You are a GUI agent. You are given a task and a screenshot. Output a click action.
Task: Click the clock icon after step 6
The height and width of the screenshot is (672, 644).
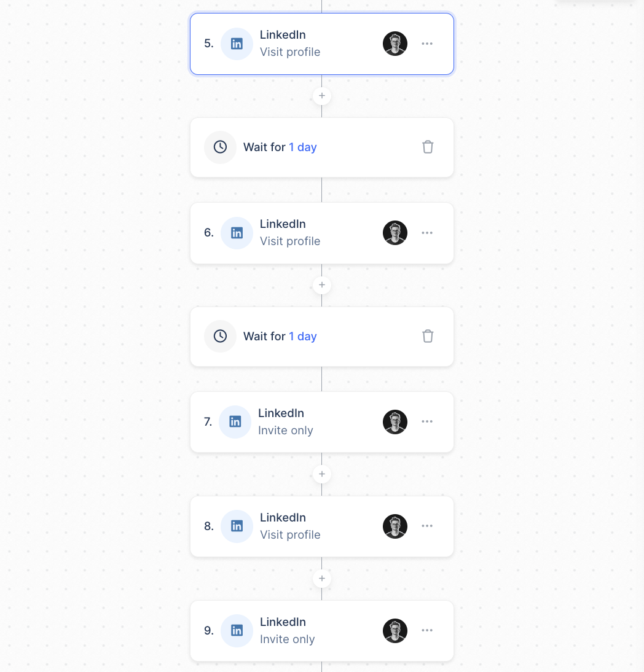pos(220,336)
